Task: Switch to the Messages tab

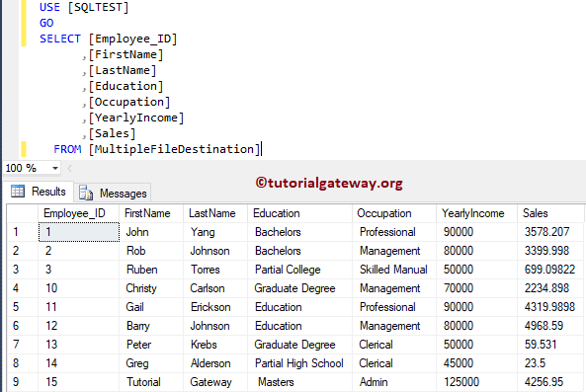Action: (x=113, y=194)
